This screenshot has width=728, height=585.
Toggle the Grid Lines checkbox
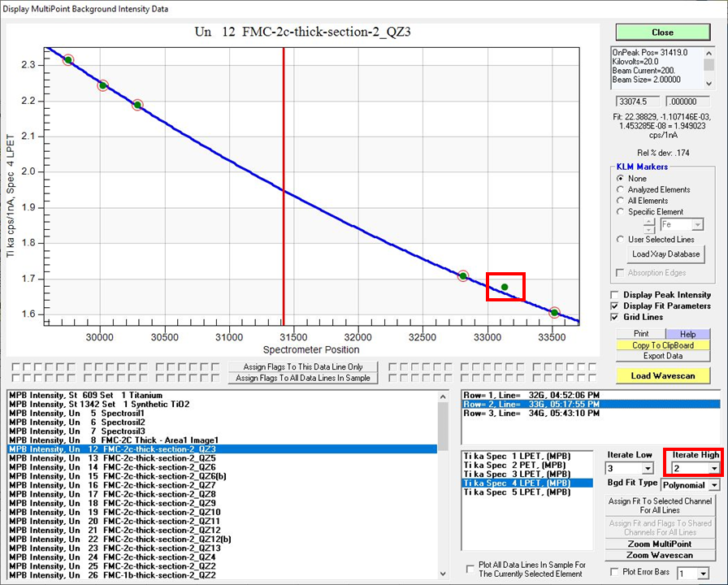(x=615, y=317)
